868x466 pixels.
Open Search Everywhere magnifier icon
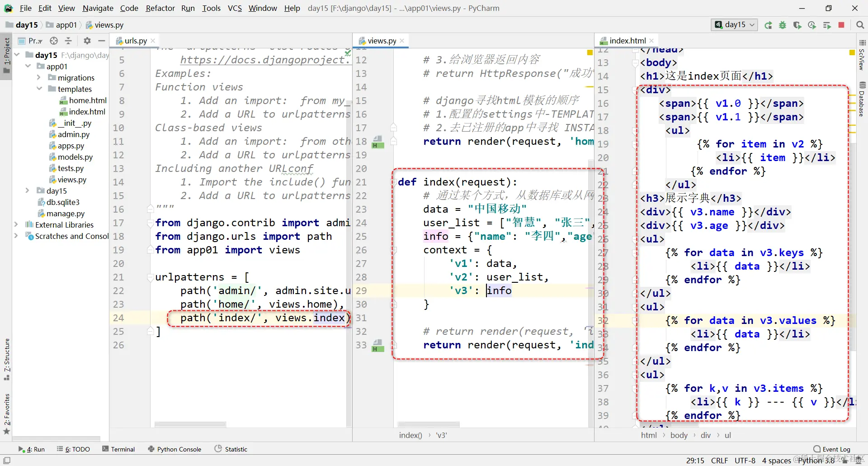click(860, 25)
